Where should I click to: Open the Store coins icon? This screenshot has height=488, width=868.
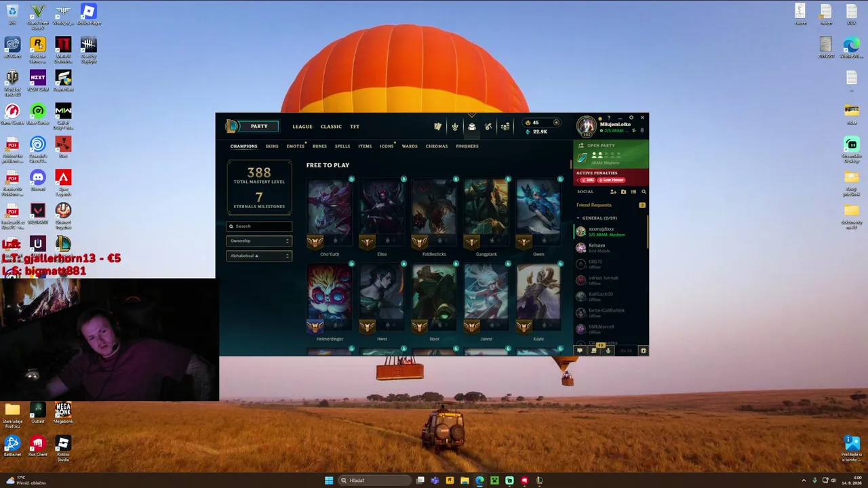point(505,127)
